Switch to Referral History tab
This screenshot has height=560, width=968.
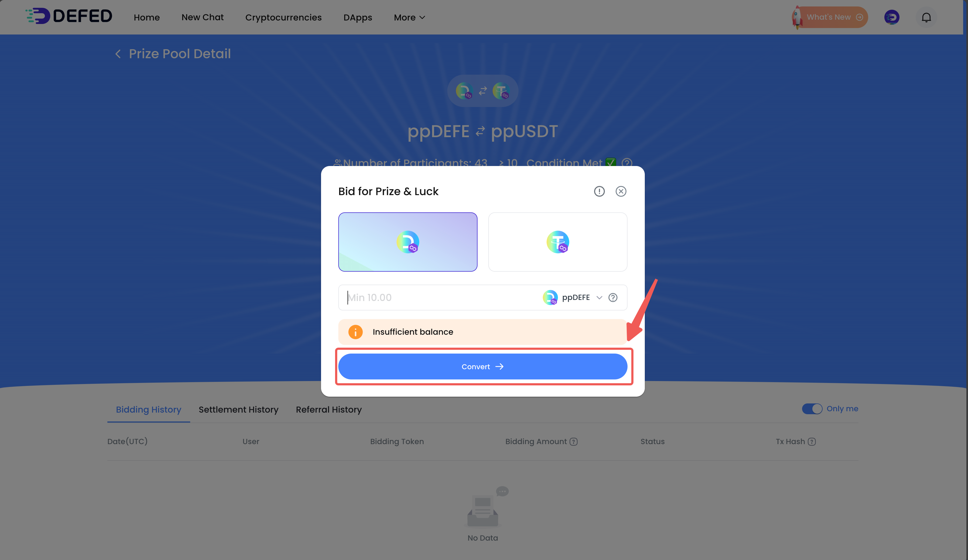[329, 410]
